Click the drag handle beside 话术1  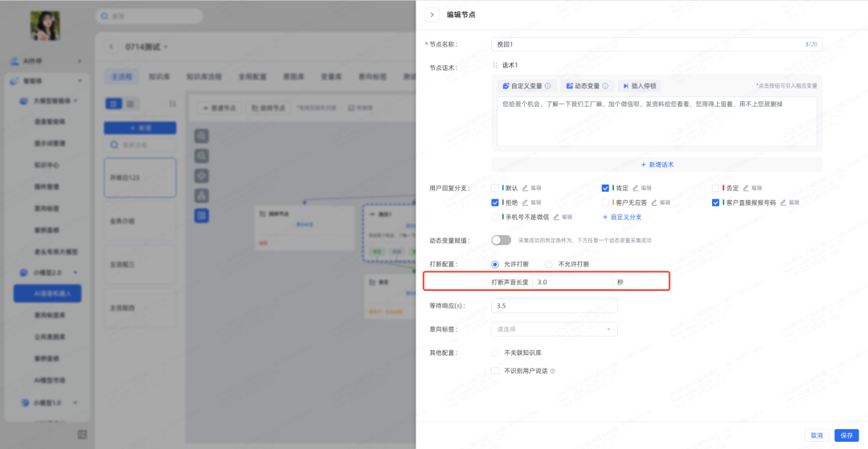pyautogui.click(x=495, y=66)
